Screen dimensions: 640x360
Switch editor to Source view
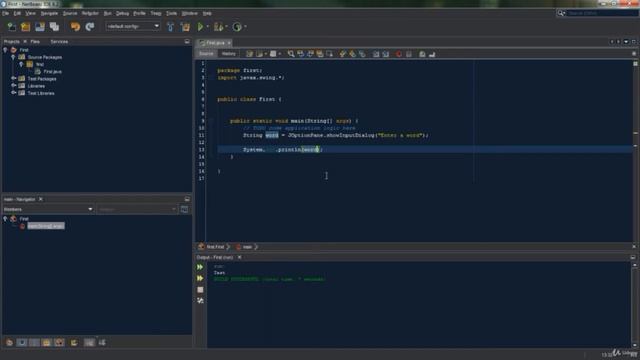click(x=206, y=54)
